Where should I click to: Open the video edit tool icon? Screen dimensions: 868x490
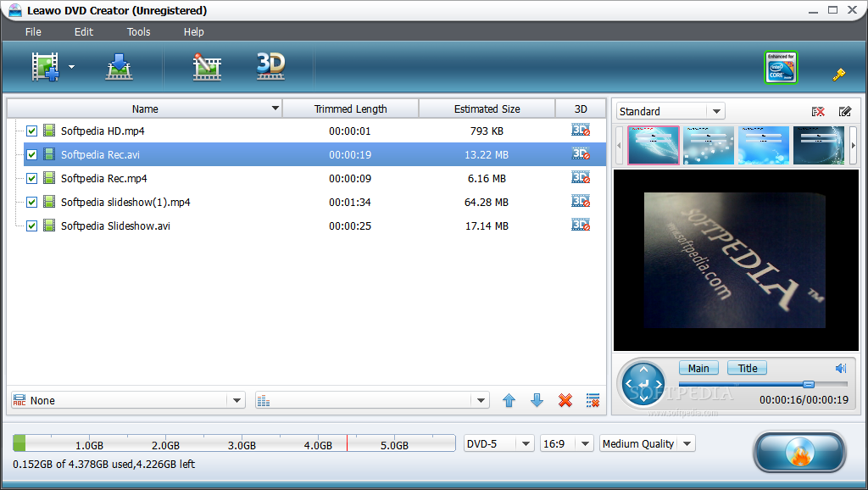(207, 67)
